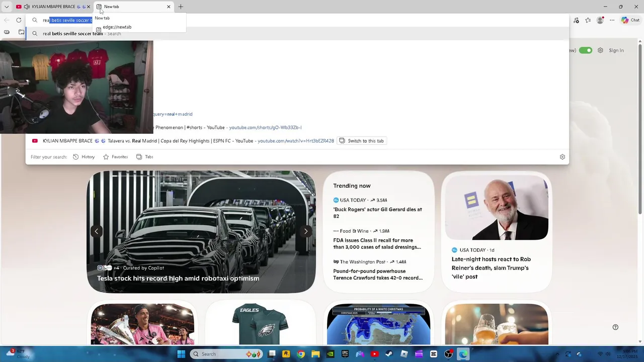Open the soccer trophy photo card
Screen dimensions: 644x362
coord(142,324)
